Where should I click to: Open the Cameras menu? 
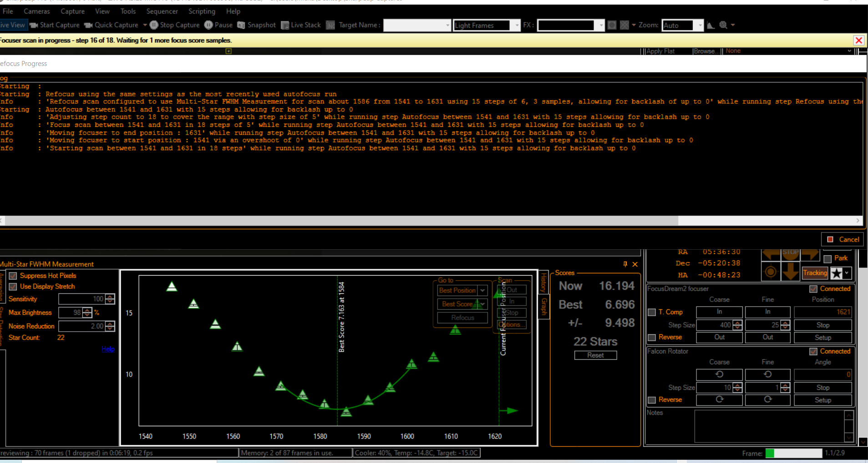click(37, 11)
